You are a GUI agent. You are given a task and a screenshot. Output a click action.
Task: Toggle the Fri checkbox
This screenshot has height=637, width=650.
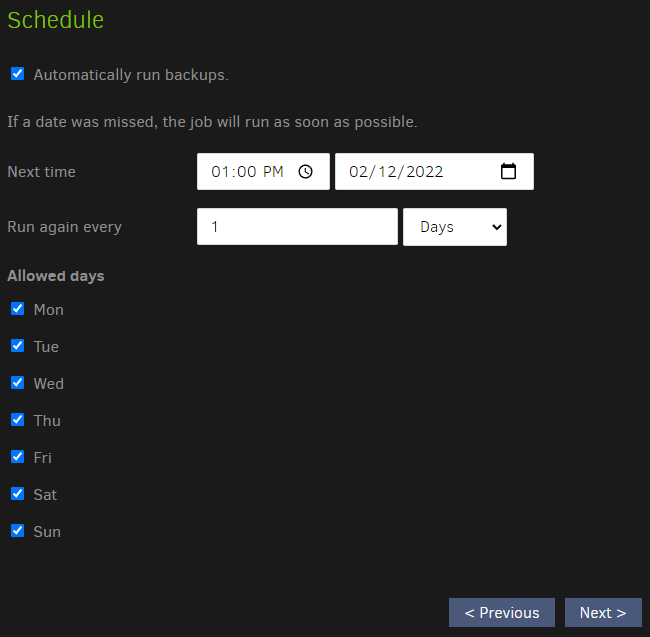coord(17,457)
